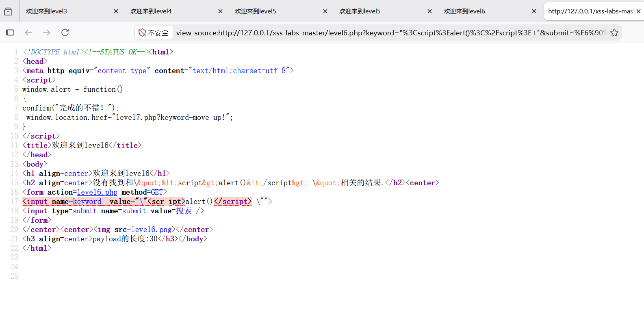Image resolution: width=644 pixels, height=323 pixels.
Task: Click the <!DOCTYPE html> declaration
Action: coord(53,52)
